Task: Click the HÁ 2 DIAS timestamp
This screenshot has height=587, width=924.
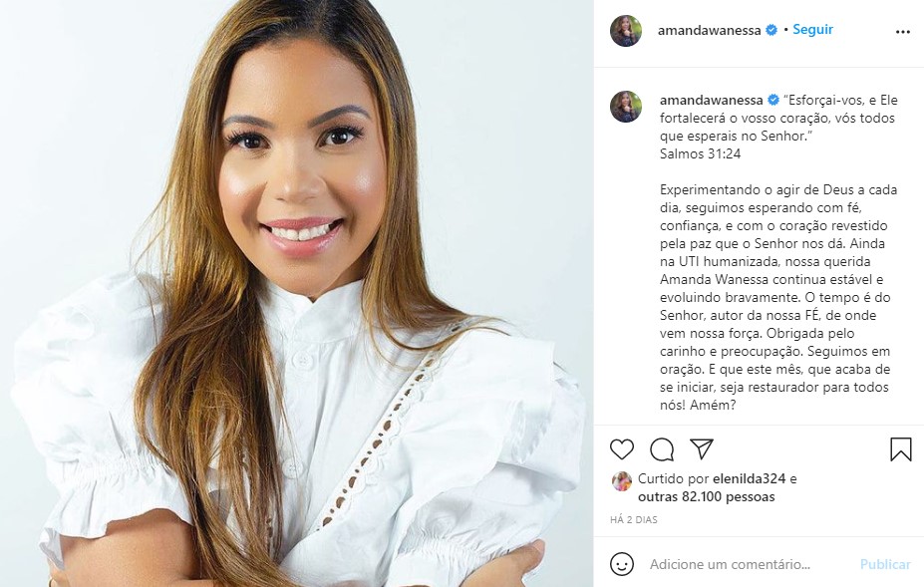Action: pos(634,520)
